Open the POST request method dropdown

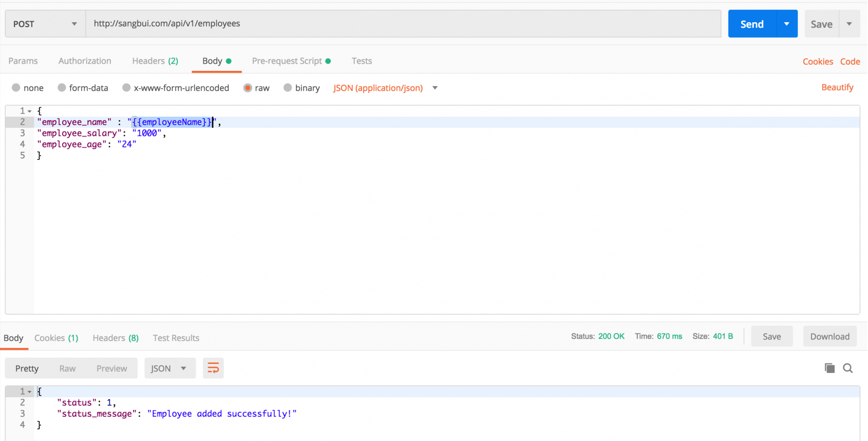pos(73,23)
